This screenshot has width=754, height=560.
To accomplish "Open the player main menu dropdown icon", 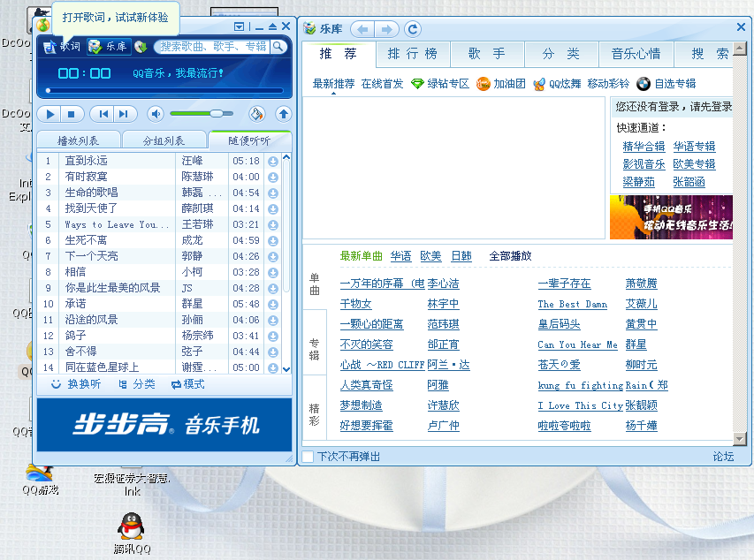I will tap(239, 26).
